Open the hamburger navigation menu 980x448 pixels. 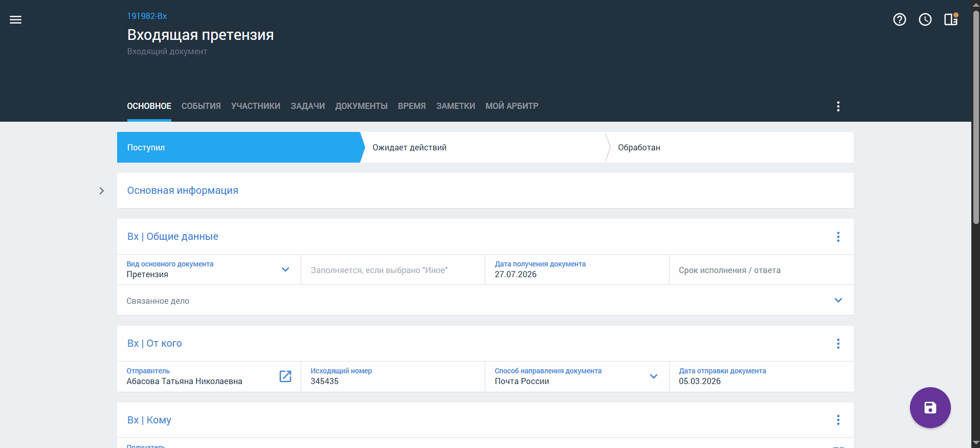(16, 20)
